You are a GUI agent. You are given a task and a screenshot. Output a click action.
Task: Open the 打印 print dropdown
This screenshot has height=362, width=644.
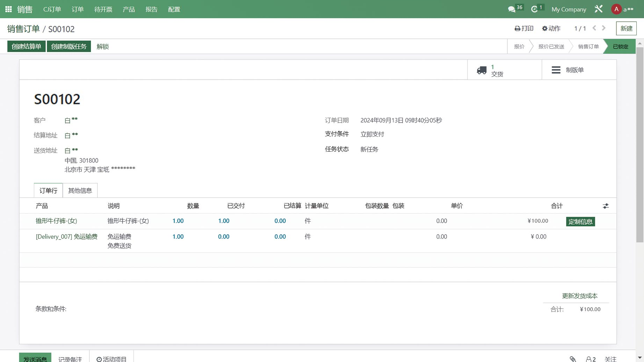(x=524, y=28)
